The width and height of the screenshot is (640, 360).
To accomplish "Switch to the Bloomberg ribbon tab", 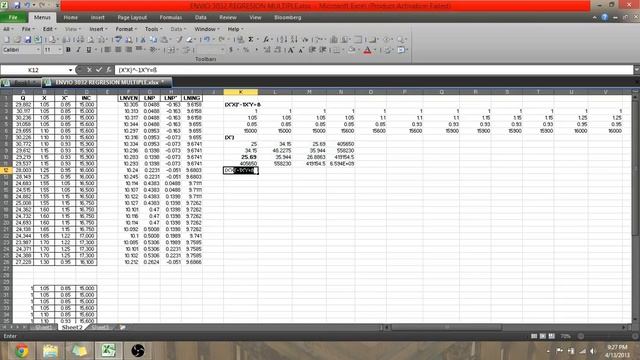I will click(x=288, y=17).
